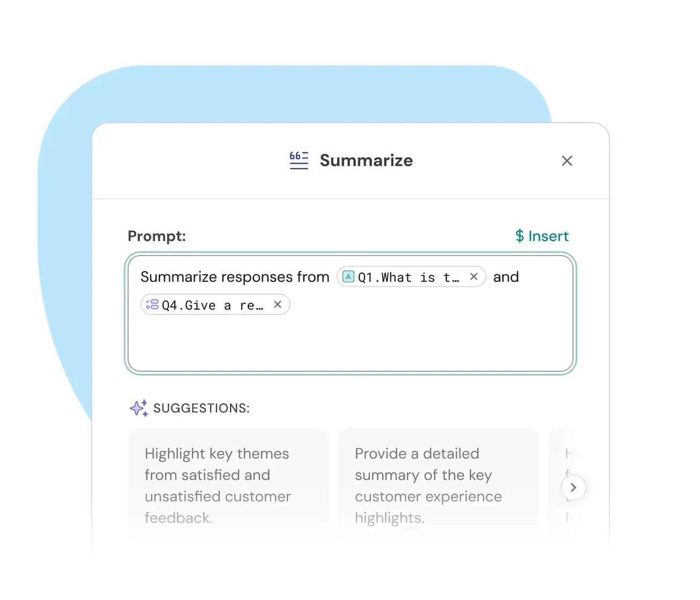Click the Prompt: label

[x=157, y=236]
